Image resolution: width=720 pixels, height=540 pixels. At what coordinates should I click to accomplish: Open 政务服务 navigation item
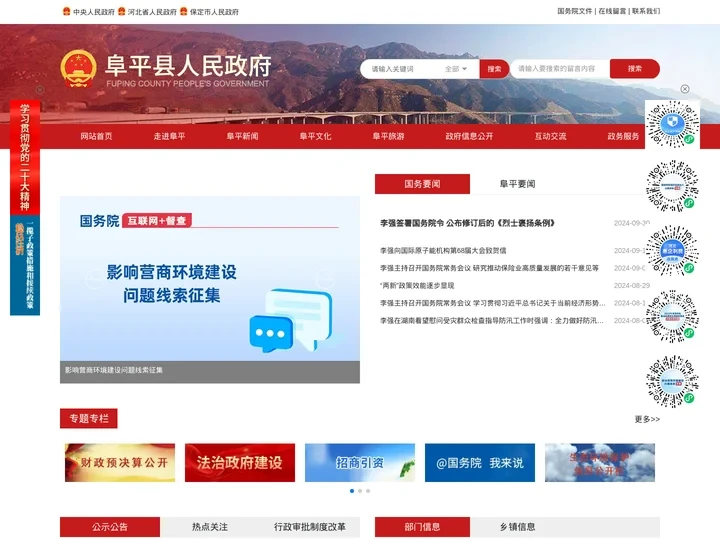click(x=623, y=136)
